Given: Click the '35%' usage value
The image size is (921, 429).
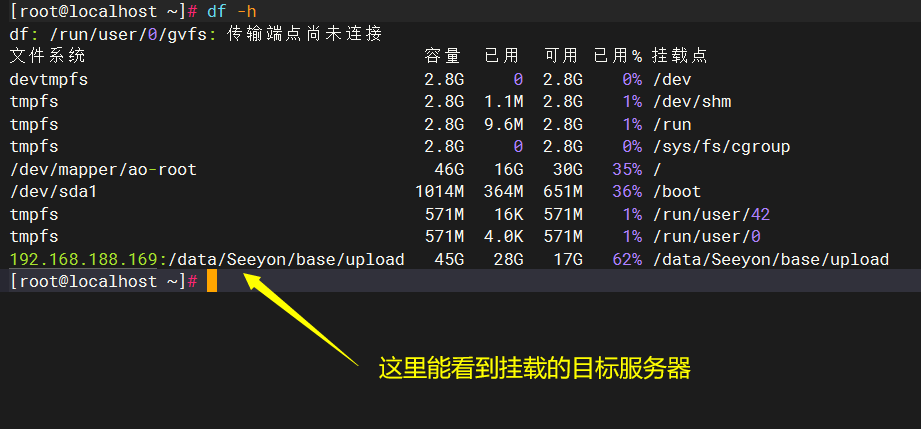Looking at the screenshot, I should (x=627, y=170).
